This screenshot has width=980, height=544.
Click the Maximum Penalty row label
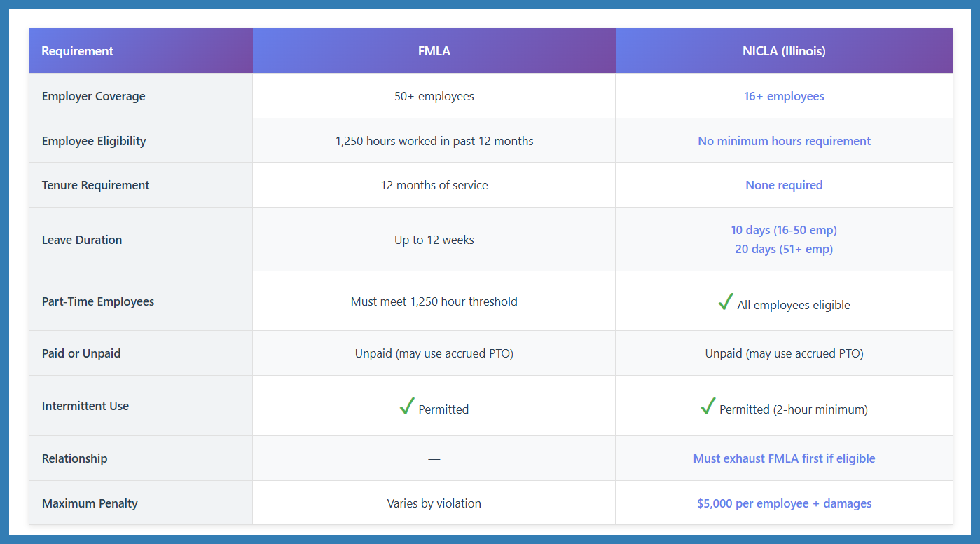pos(90,503)
